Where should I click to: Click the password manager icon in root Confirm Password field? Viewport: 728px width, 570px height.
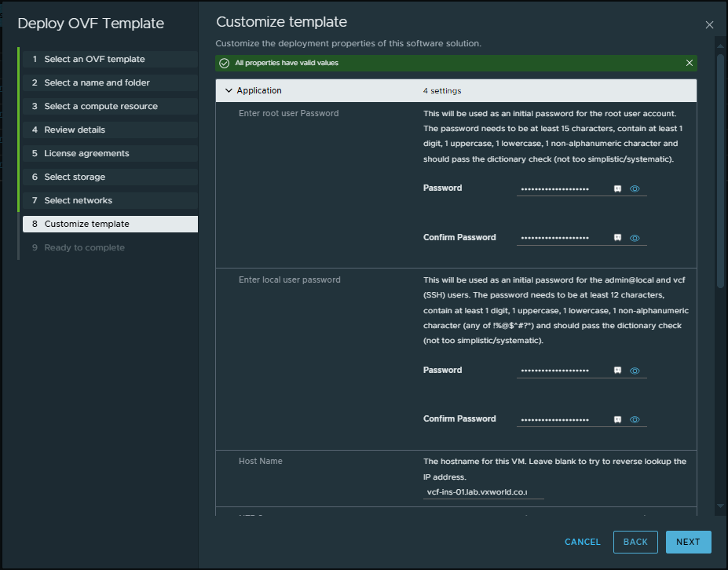coord(618,238)
